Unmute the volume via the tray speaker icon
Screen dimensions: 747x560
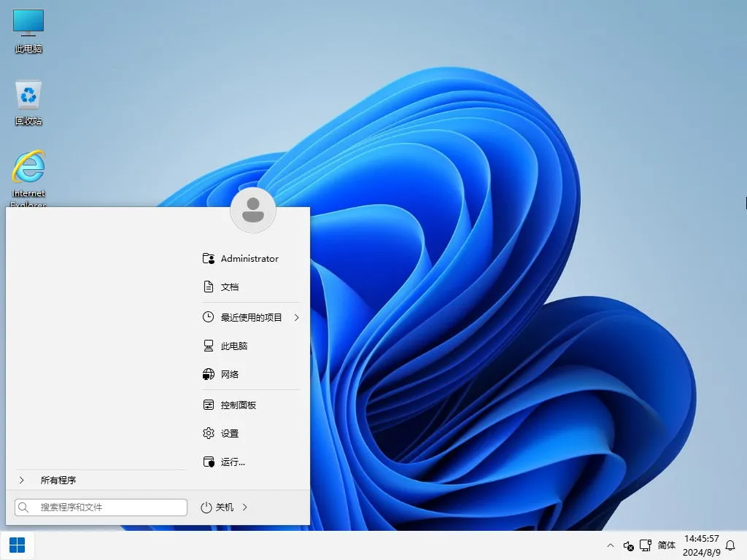(x=627, y=545)
